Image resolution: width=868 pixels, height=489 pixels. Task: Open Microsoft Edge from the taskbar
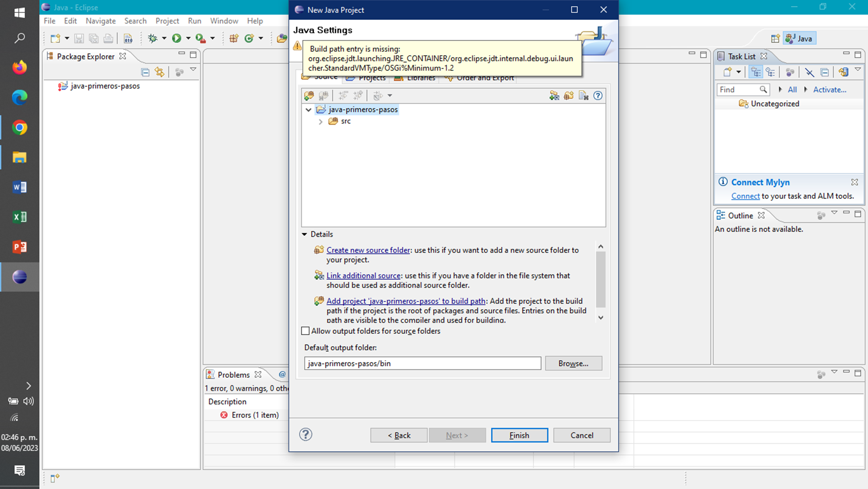(x=20, y=97)
